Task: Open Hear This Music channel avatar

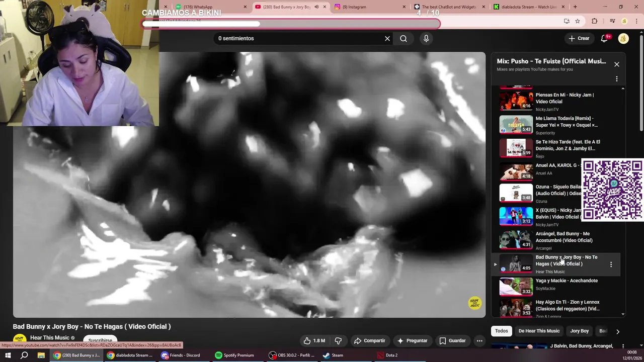Action: pos(20,339)
